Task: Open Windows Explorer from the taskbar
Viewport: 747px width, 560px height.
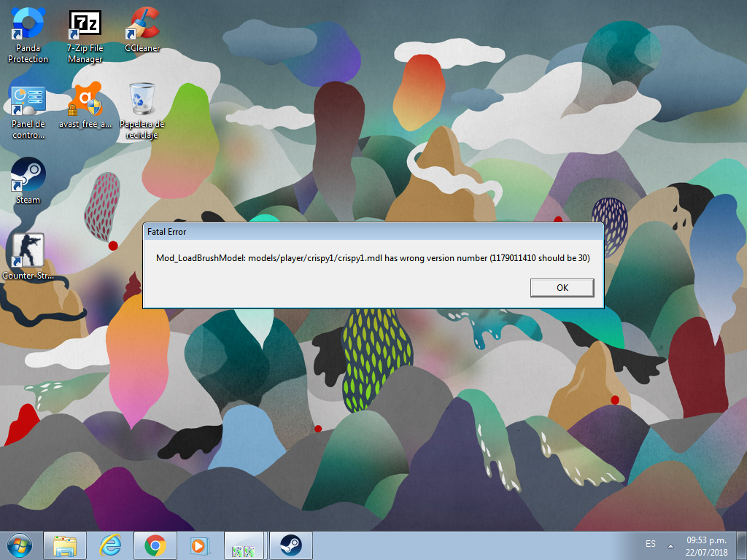Action: click(x=65, y=545)
